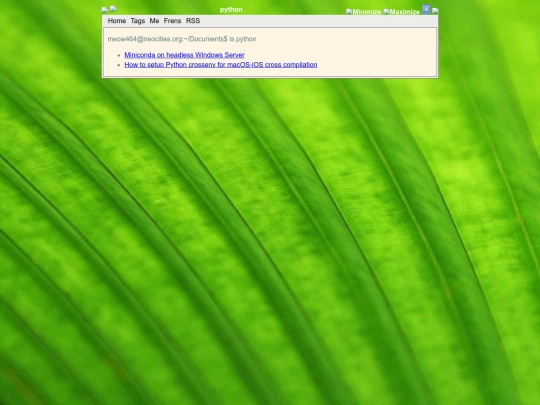
Task: Click empty area of the gray menu bar
Action: pyautogui.click(x=310, y=21)
